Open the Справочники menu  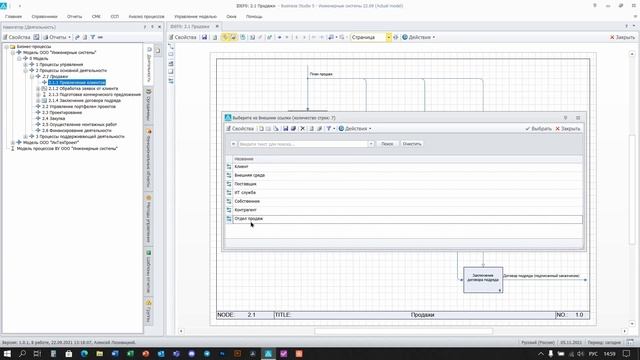pos(44,17)
